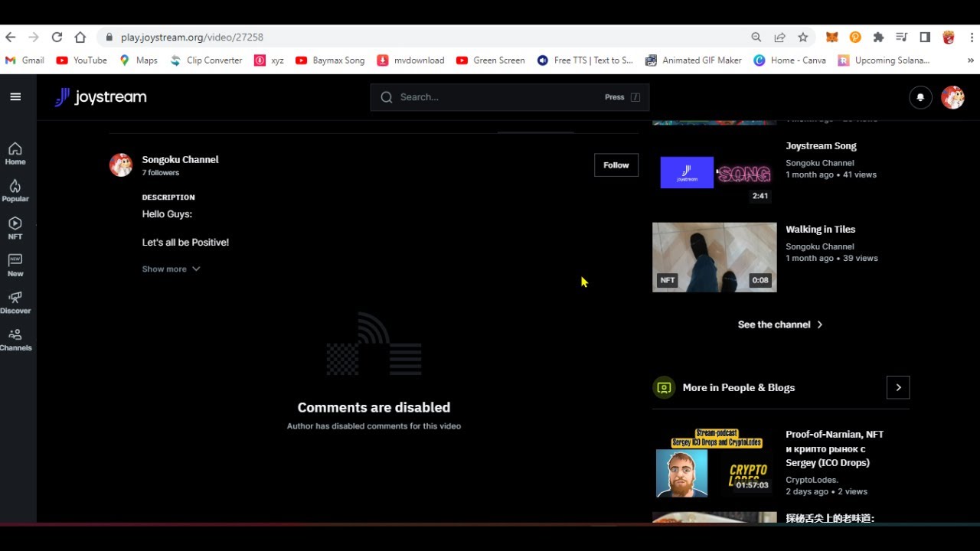Open More in People & Blogs arrow
Image resolution: width=980 pixels, height=551 pixels.
(x=898, y=387)
